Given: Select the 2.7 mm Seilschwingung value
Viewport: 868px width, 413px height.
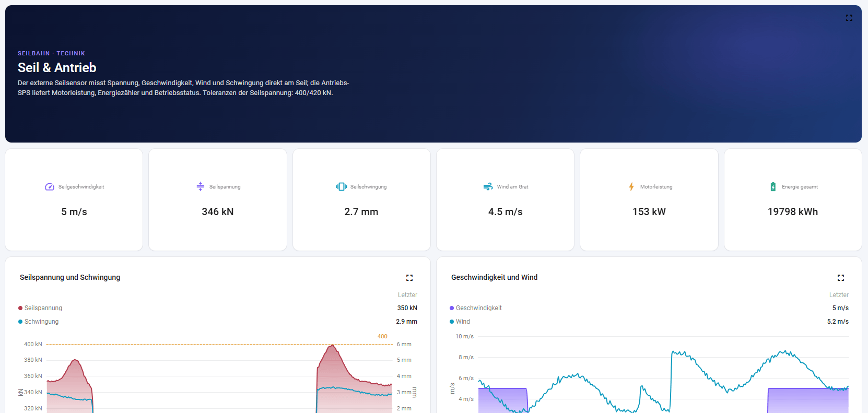Looking at the screenshot, I should 361,212.
